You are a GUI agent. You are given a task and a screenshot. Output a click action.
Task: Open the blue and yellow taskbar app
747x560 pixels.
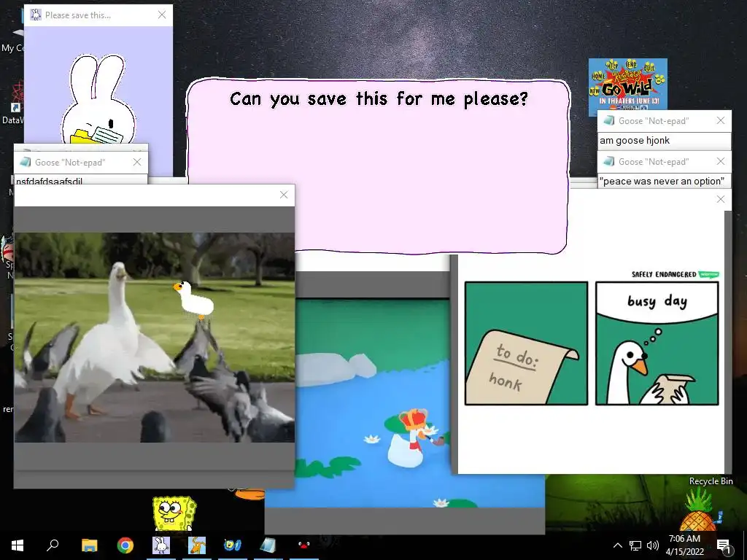tap(233, 545)
